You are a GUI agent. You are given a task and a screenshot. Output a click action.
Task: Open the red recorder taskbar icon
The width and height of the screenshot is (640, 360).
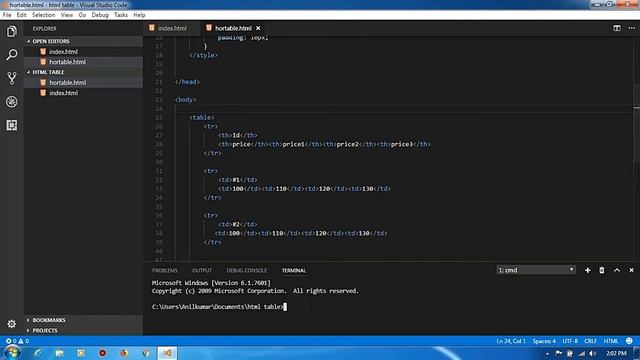(x=102, y=353)
